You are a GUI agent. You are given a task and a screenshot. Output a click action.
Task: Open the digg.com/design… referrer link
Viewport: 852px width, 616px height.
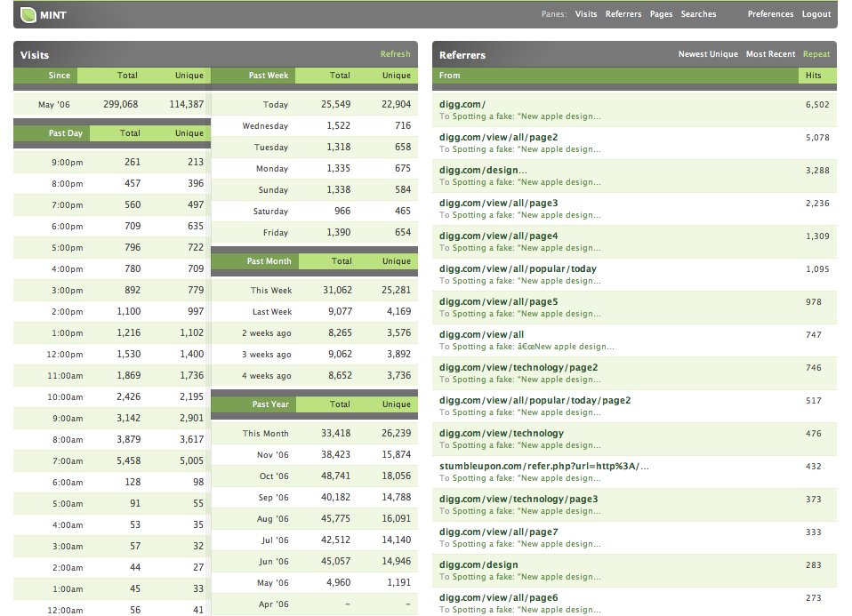483,170
